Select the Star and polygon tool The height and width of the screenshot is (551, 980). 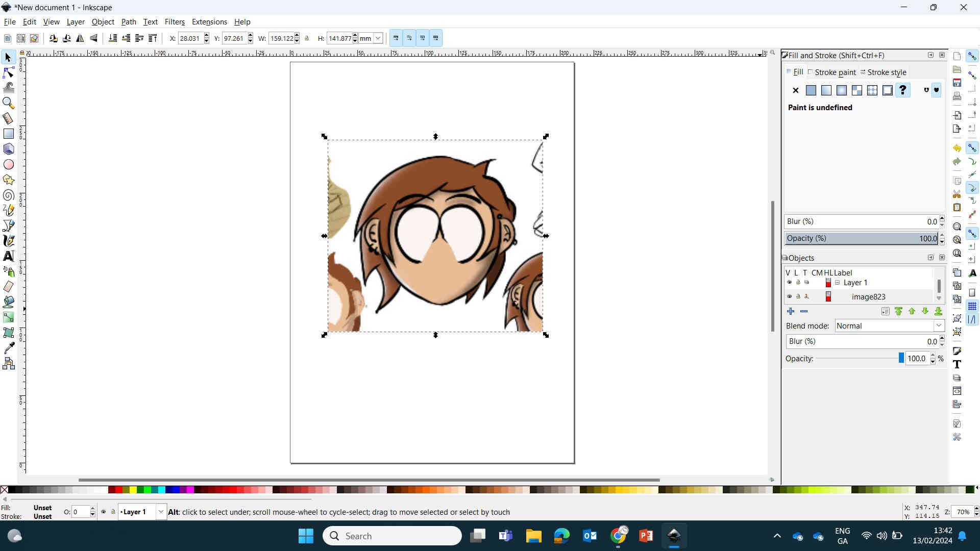coord(8,180)
